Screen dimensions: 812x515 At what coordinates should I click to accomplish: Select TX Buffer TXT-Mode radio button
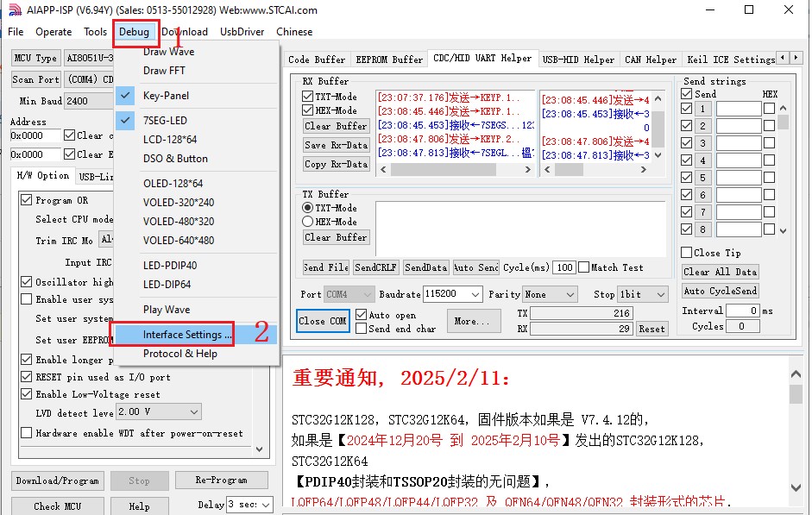pos(307,208)
